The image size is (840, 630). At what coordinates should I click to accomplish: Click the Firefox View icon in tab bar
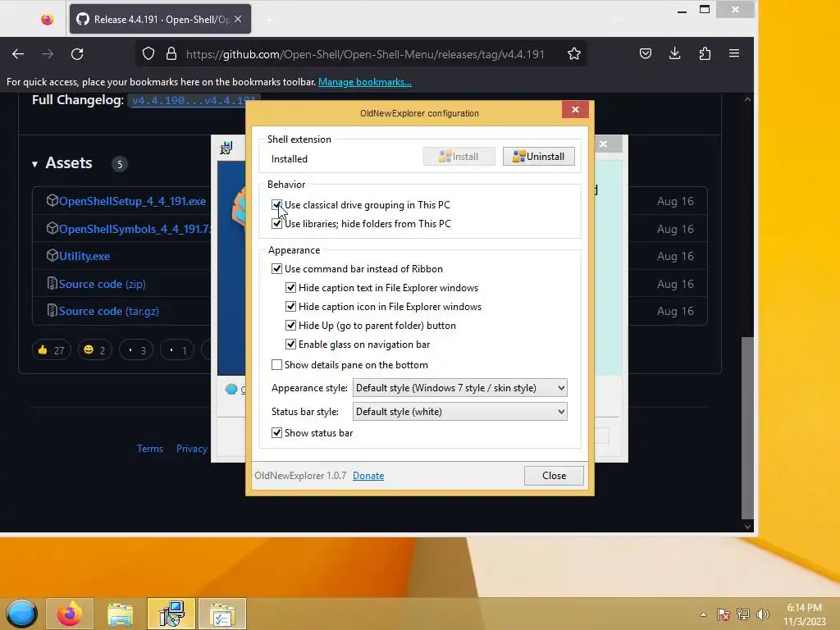point(47,20)
